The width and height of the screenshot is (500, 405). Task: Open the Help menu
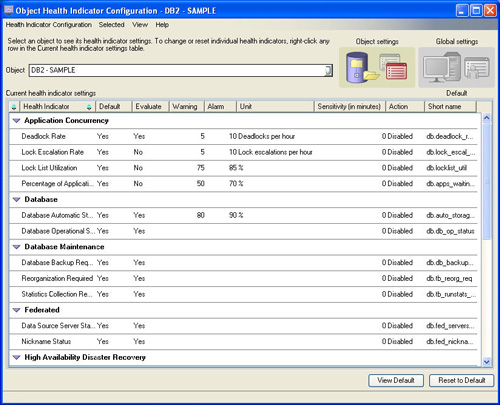click(162, 25)
